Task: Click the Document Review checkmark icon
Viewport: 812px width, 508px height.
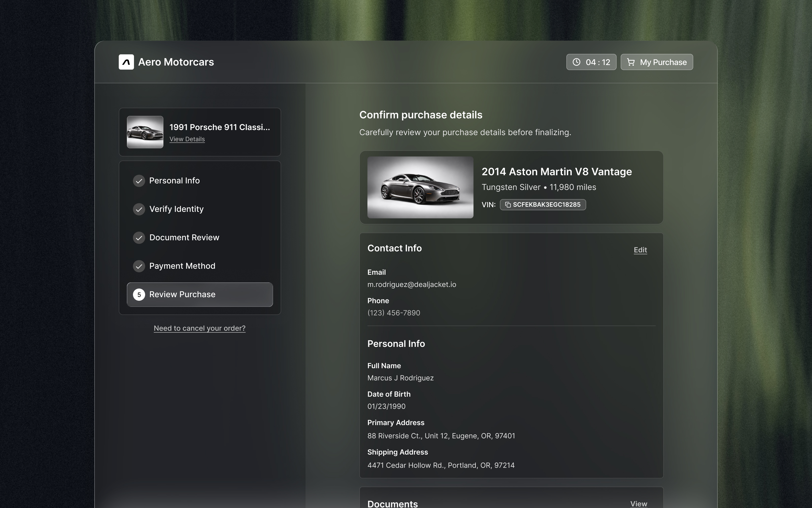Action: click(x=139, y=238)
